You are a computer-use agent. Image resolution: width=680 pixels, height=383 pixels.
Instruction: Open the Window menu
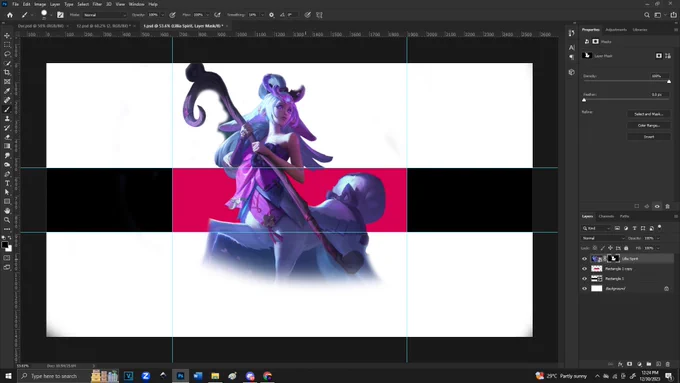tap(136, 4)
